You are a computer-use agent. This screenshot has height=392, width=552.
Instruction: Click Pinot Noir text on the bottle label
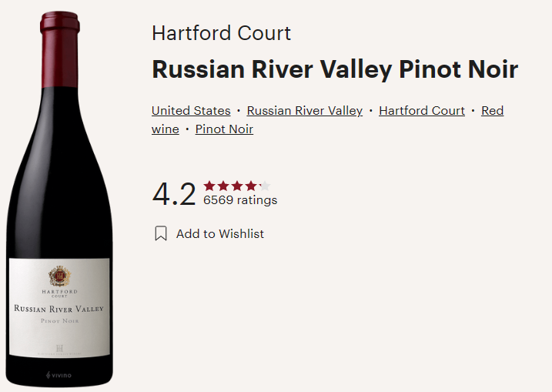60,321
